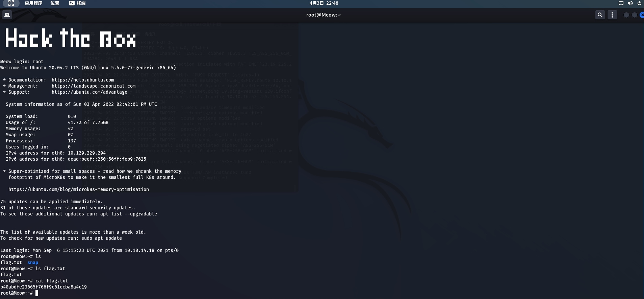The height and width of the screenshot is (299, 644).
Task: Open a new terminal tab with plus icon
Action: [7, 15]
